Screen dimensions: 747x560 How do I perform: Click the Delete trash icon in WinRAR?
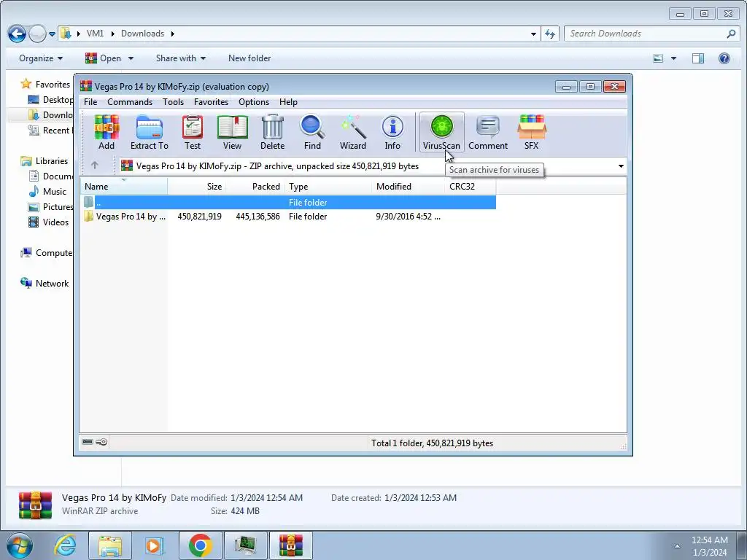click(273, 133)
